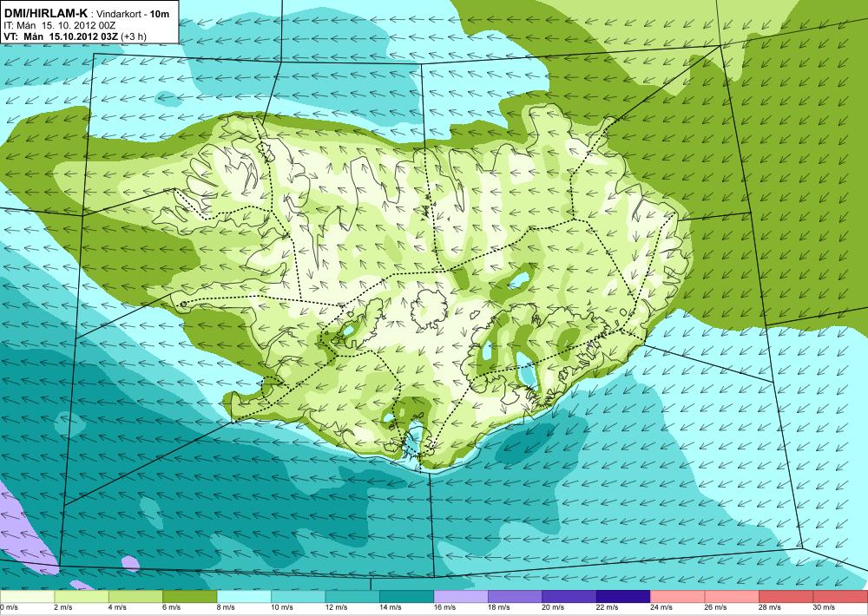Pick the legend swatch for 20–22 m/s
This screenshot has width=868, height=616.
click(x=569, y=597)
